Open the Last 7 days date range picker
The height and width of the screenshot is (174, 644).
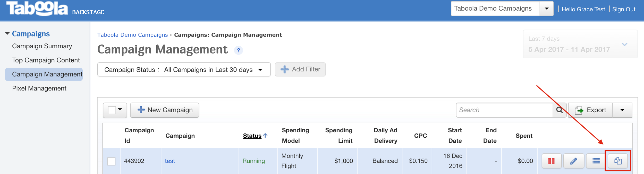(x=580, y=44)
